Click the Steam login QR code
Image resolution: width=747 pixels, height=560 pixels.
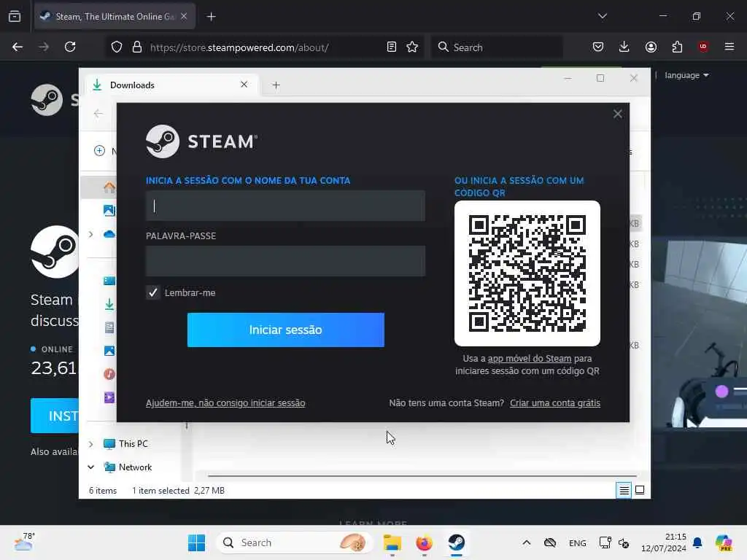click(x=527, y=273)
